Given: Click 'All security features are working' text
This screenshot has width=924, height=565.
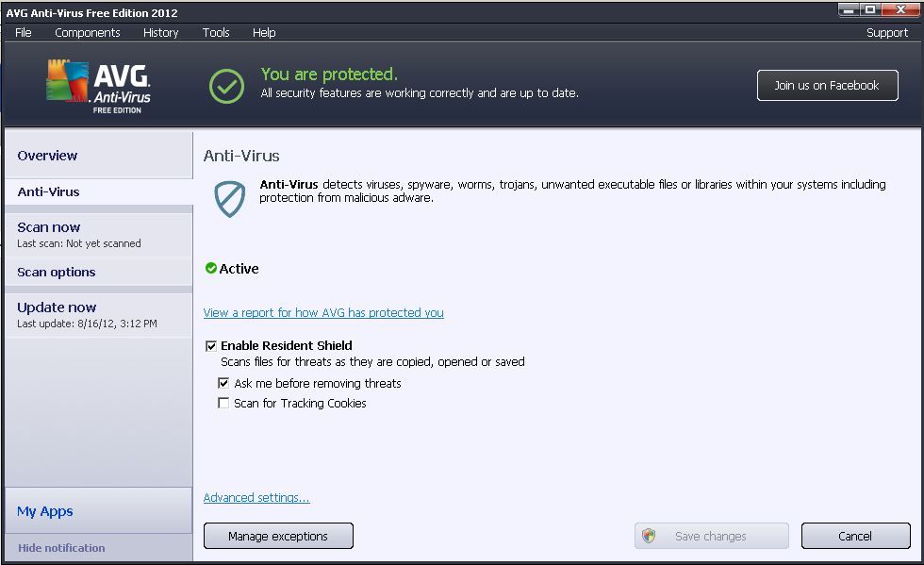Looking at the screenshot, I should 420,93.
